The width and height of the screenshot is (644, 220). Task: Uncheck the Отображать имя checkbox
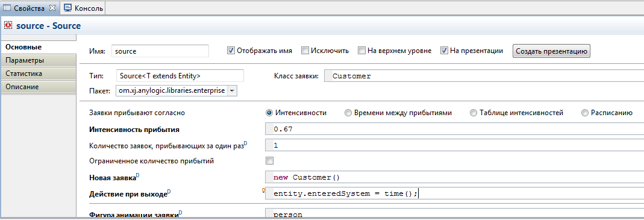pos(231,51)
